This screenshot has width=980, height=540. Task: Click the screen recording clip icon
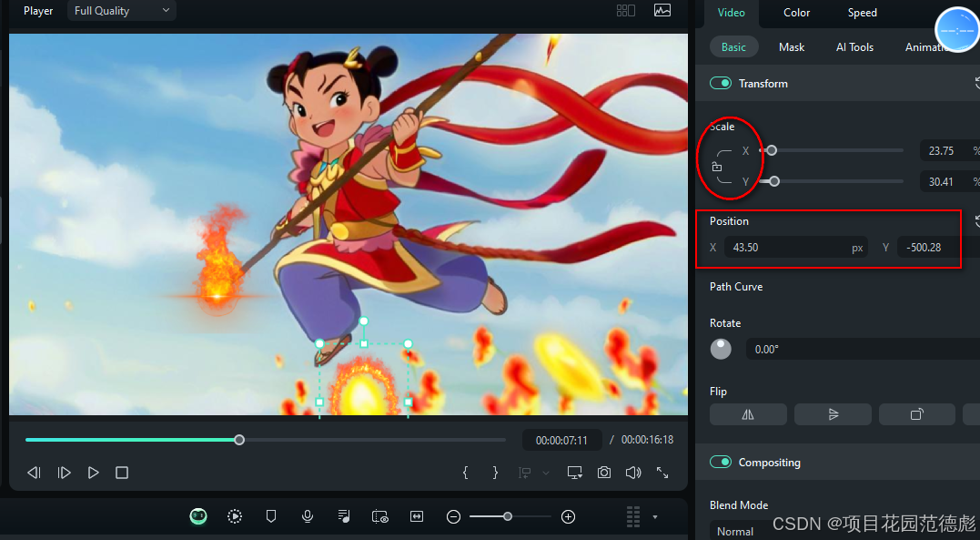pyautogui.click(x=380, y=516)
